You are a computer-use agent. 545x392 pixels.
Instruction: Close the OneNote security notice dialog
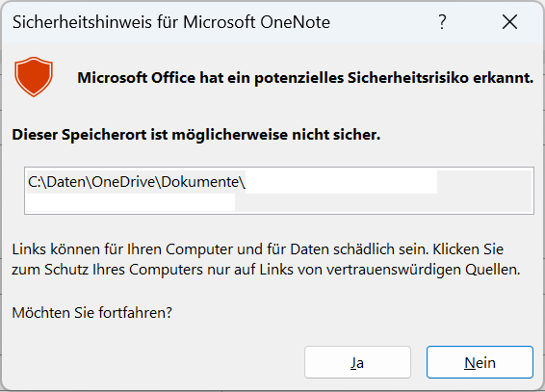pos(510,22)
